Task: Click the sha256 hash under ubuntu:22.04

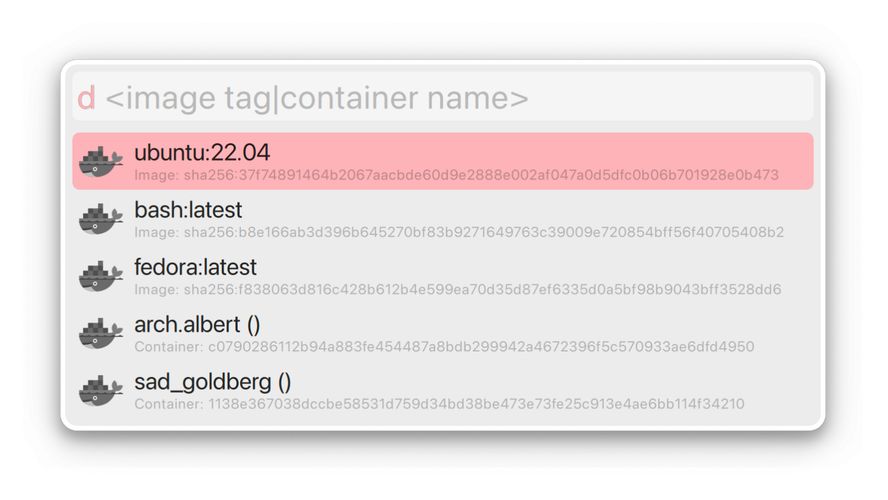Action: tap(479, 175)
